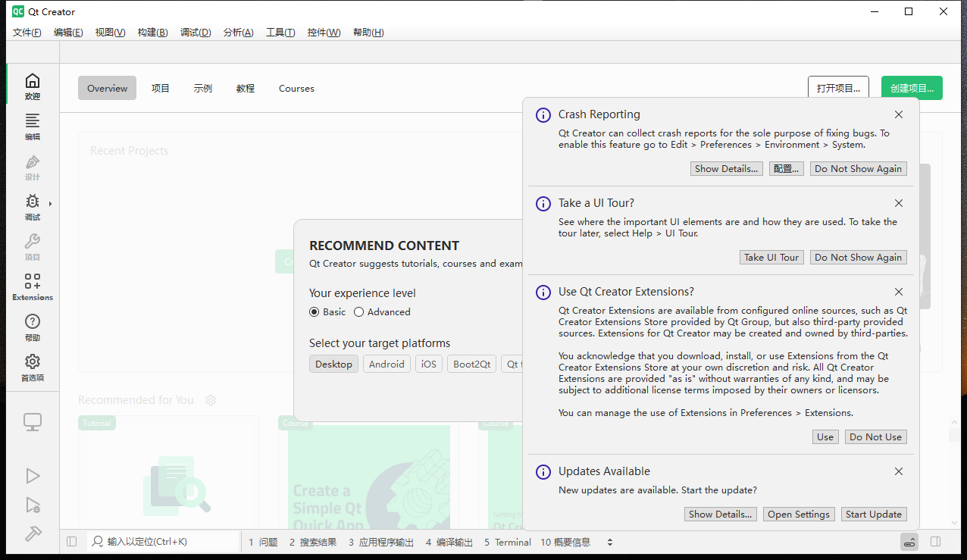This screenshot has height=560, width=967.
Task: Open the 4 编译输出 output pane
Action: (449, 543)
